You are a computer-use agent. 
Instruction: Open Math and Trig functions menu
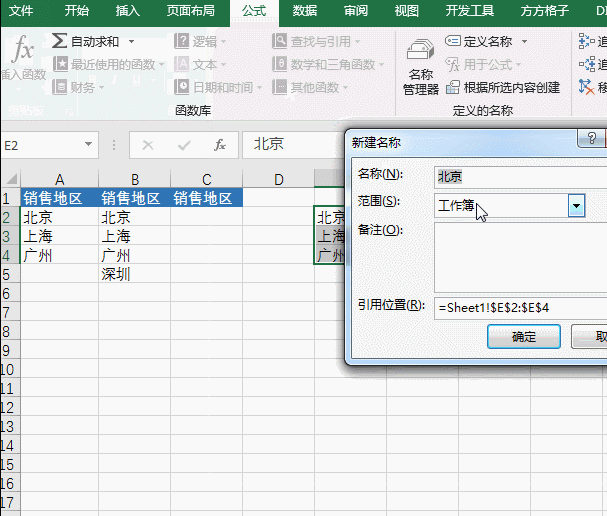click(x=328, y=64)
